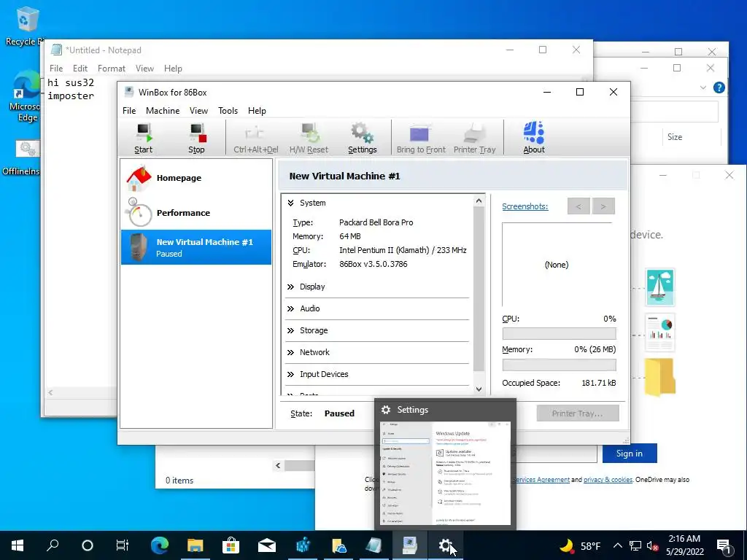Stop the virtual machine via the Stop icon
This screenshot has width=747, height=560.
pos(196,138)
